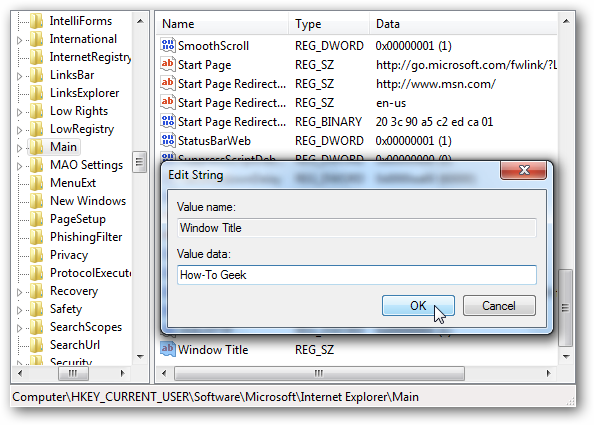
Task: Click the MAO Settings folder icon
Action: tap(36, 165)
